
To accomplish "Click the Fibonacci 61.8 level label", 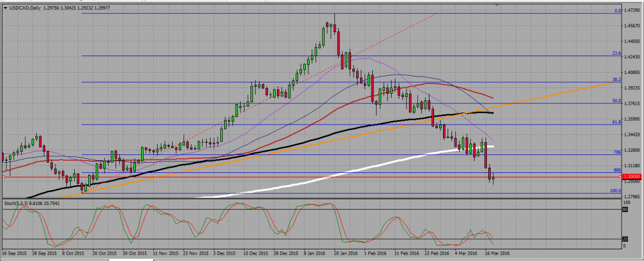I will [616, 122].
